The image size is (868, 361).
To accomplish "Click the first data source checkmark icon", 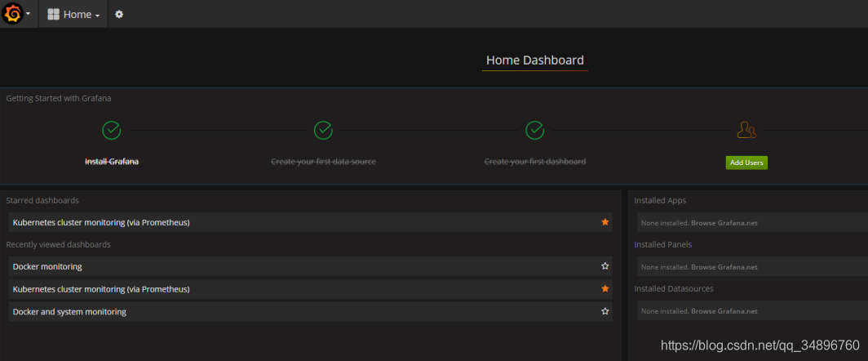I will coord(323,131).
